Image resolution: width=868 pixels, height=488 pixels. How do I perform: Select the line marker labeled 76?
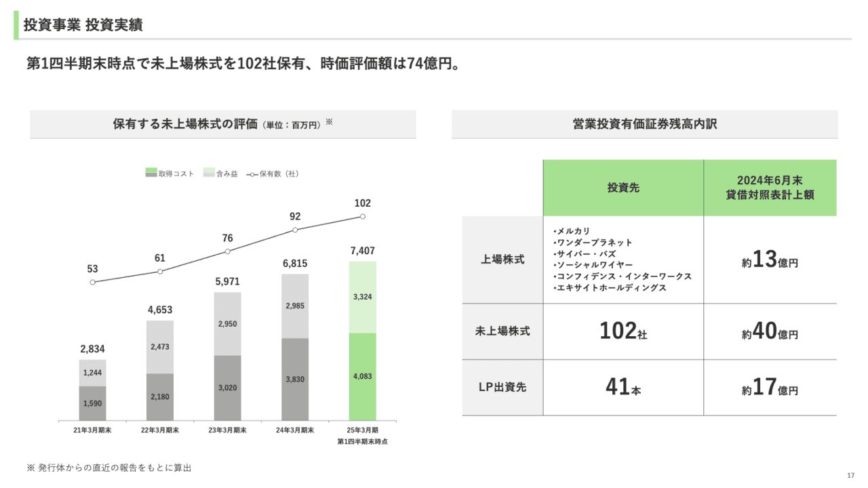coord(227,251)
